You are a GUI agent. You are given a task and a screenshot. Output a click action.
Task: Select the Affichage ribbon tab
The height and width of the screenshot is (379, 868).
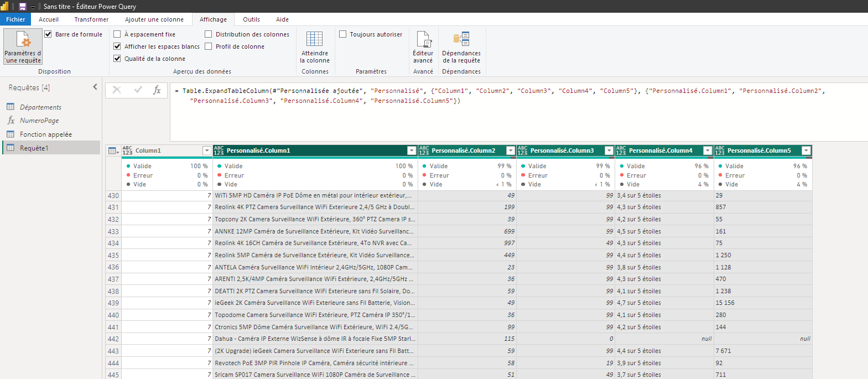pyautogui.click(x=213, y=19)
